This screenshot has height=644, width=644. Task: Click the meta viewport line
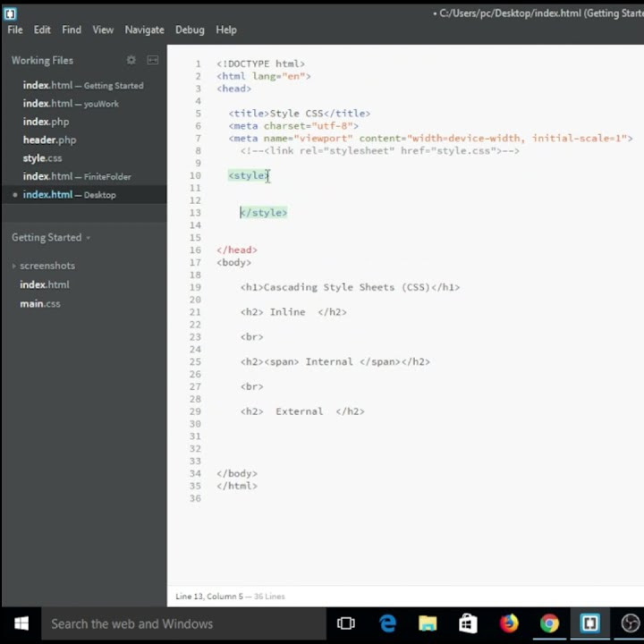click(430, 139)
